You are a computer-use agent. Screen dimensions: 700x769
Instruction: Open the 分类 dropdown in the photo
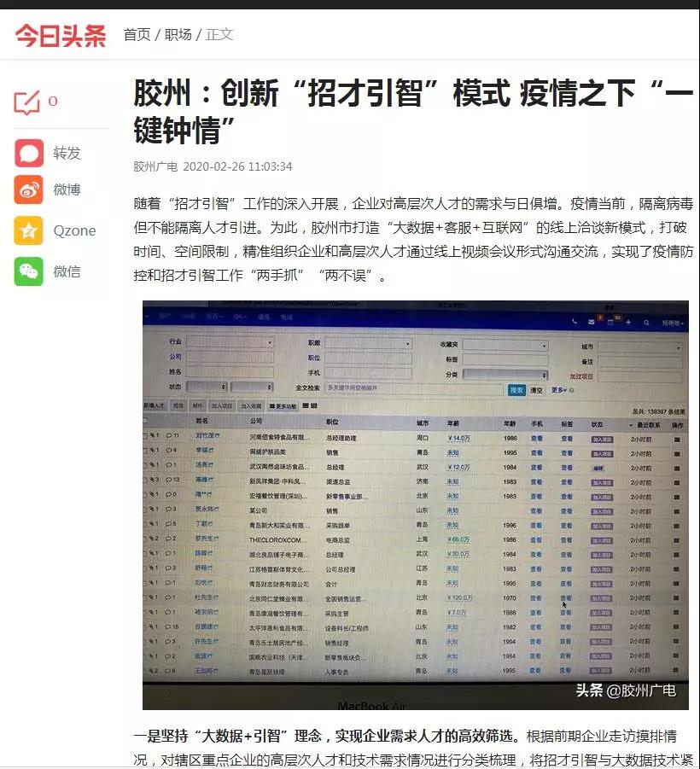(x=505, y=375)
